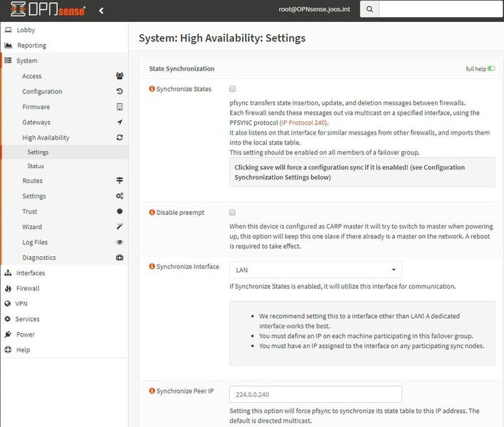The width and height of the screenshot is (504, 427).
Task: Click the Lobby laptop icon
Action: point(9,30)
